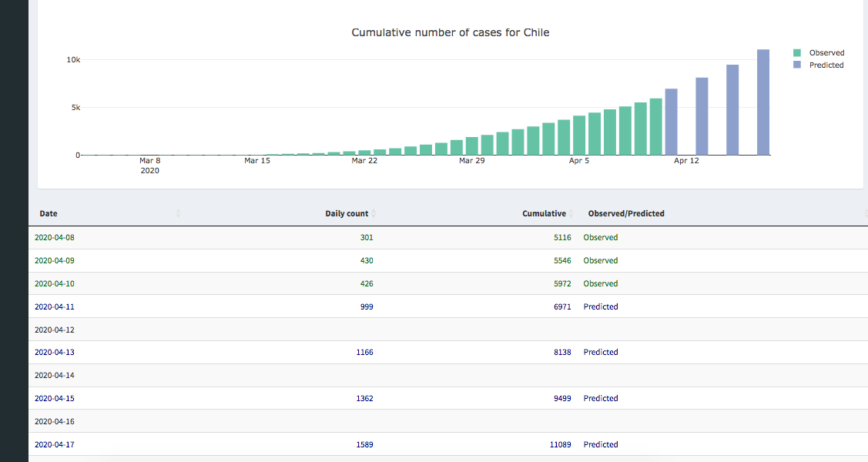Toggle Predicted series in chart legend
The height and width of the screenshot is (462, 868).
point(826,65)
